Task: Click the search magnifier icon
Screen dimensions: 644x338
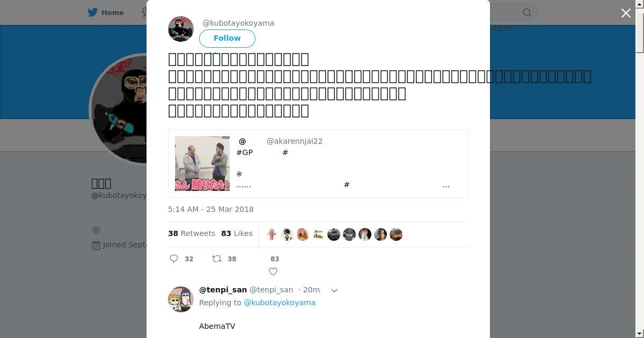Action: point(527,12)
